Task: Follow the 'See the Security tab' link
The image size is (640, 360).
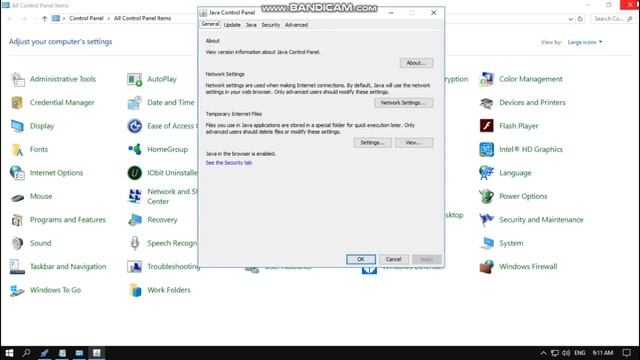Action: point(229,163)
